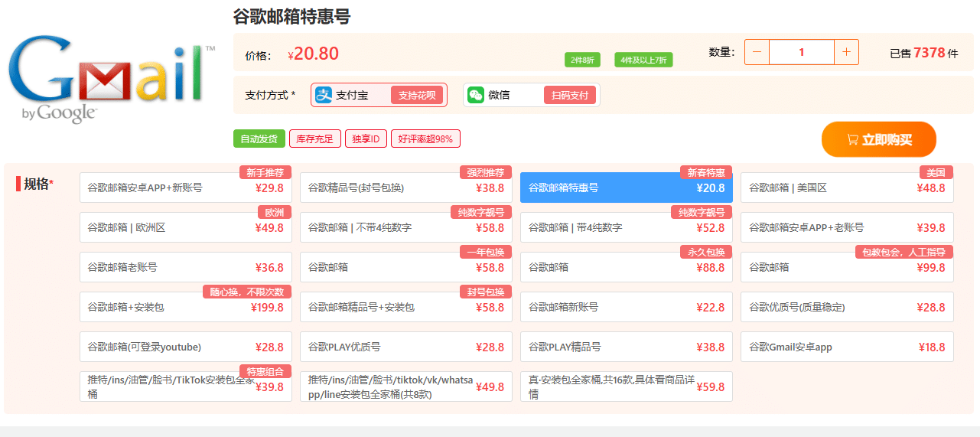Image resolution: width=980 pixels, height=437 pixels.
Task: Click the ¥20.80 price value
Action: 314,54
